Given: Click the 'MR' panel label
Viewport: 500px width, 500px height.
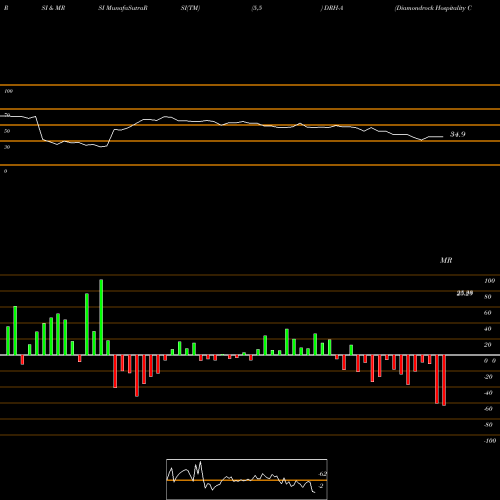Looking at the screenshot, I should click(446, 260).
